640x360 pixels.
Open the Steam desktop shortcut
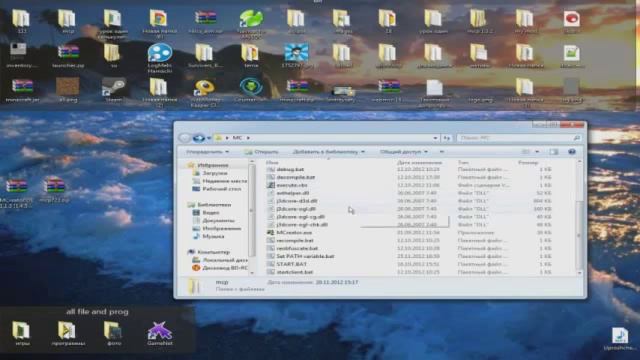click(113, 90)
